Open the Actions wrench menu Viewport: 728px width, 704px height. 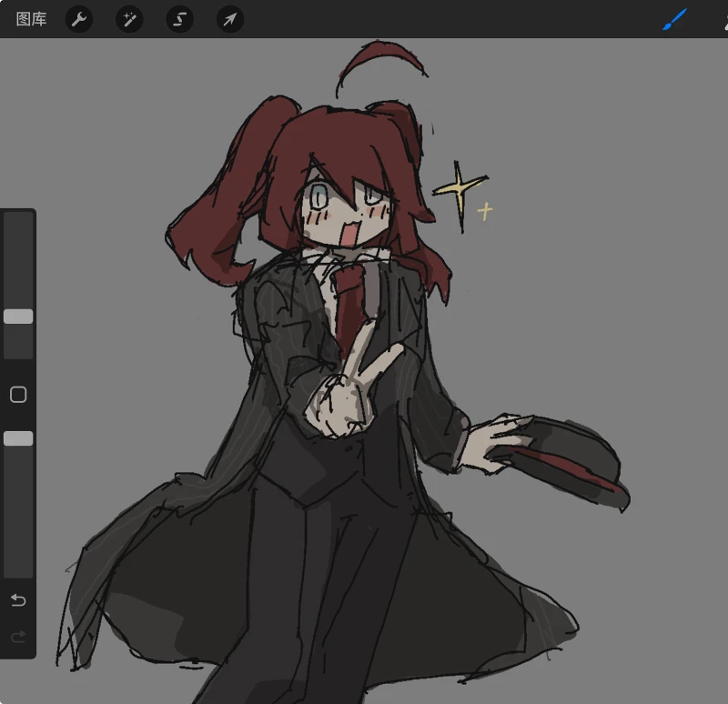[x=79, y=19]
